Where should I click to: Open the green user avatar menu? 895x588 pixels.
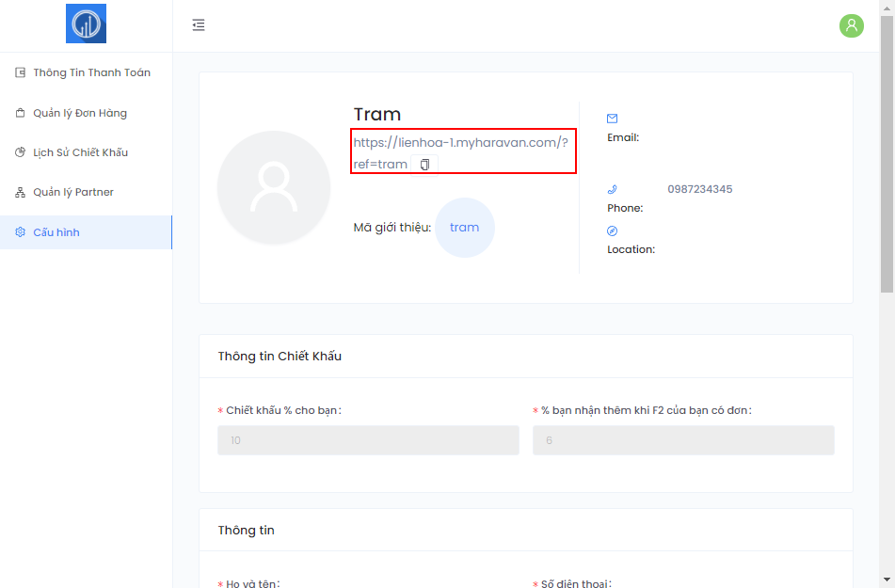tap(851, 25)
